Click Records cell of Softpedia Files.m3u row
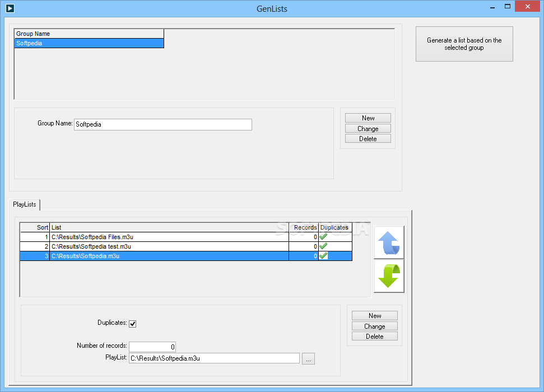 (x=304, y=237)
